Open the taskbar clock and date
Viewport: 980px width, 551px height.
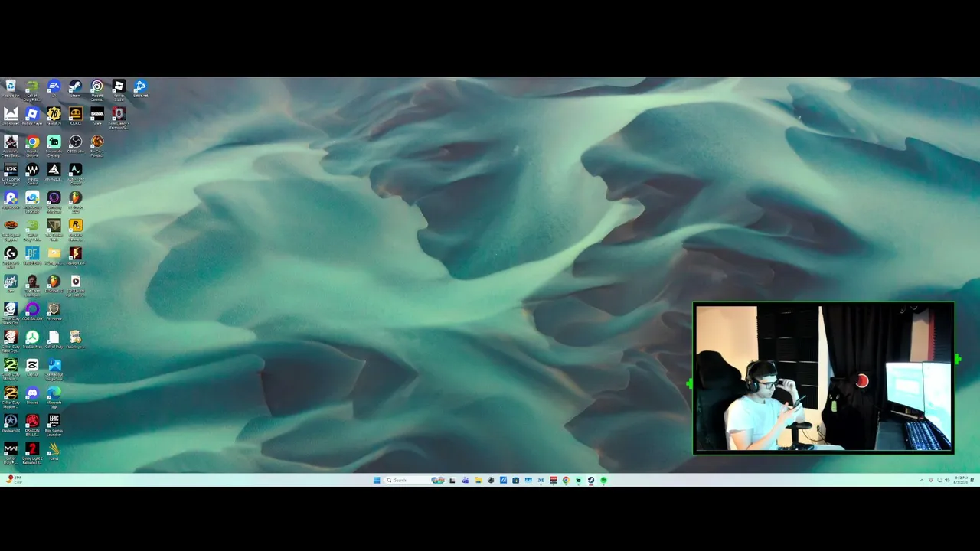coord(962,480)
